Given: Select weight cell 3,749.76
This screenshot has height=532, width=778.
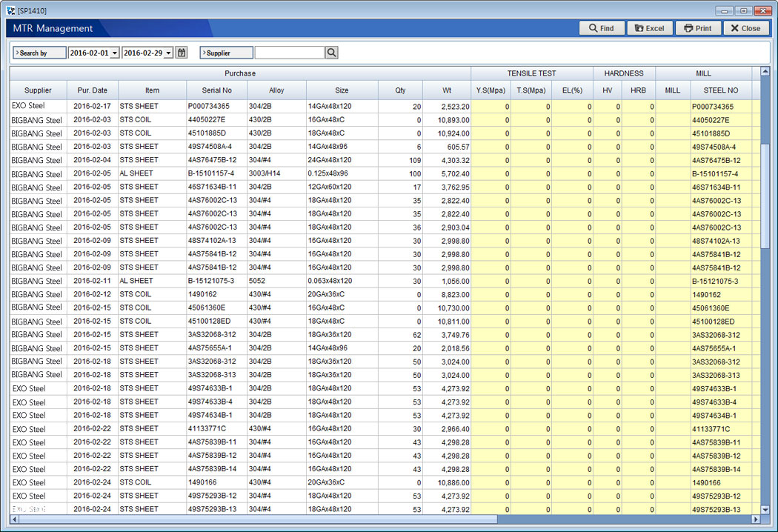Looking at the screenshot, I should click(447, 335).
